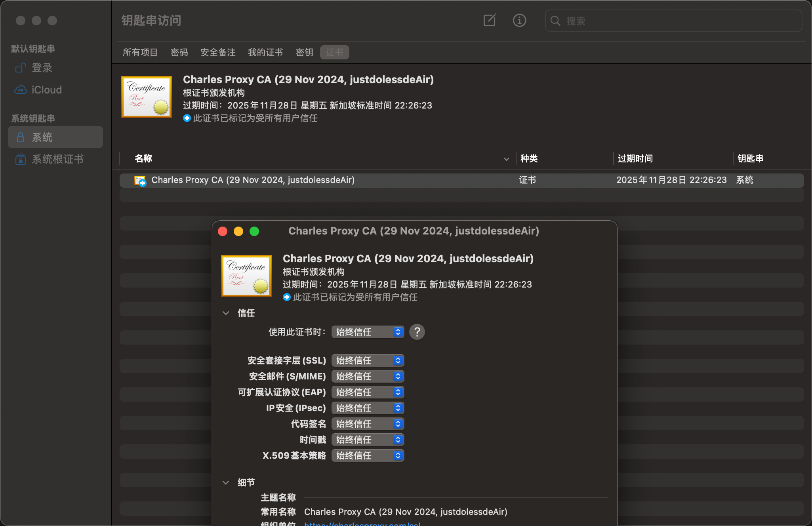Switch to the 所有项目 tab
The height and width of the screenshot is (526, 812).
click(x=140, y=52)
